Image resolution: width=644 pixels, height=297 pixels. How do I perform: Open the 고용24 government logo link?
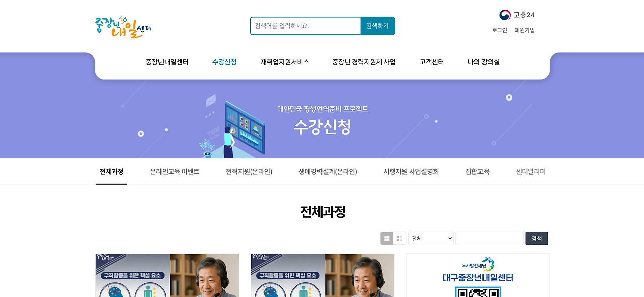tap(517, 15)
